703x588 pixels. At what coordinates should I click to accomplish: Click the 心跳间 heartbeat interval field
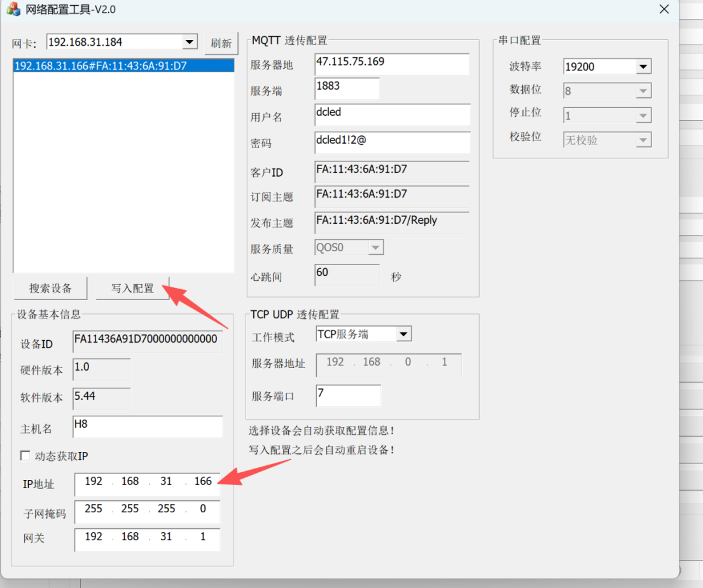(347, 275)
